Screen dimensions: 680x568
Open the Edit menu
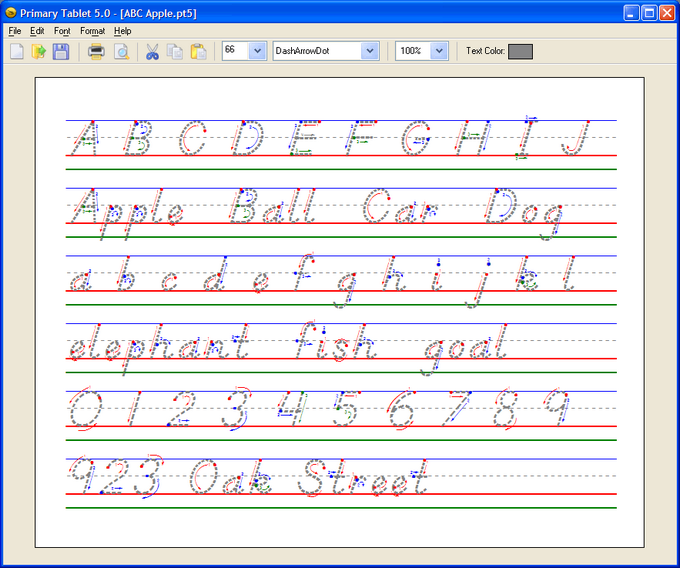point(37,31)
